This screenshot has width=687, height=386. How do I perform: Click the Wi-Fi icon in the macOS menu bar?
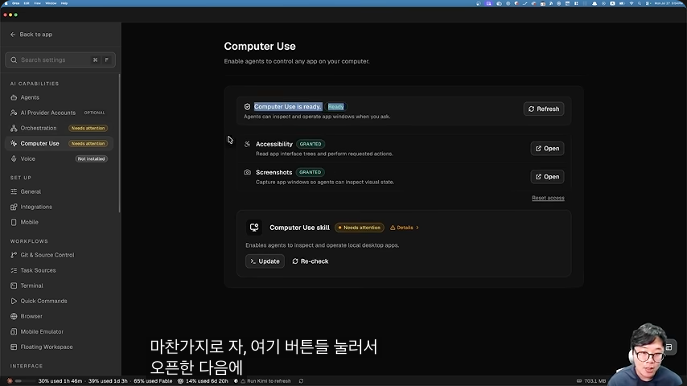631,3
